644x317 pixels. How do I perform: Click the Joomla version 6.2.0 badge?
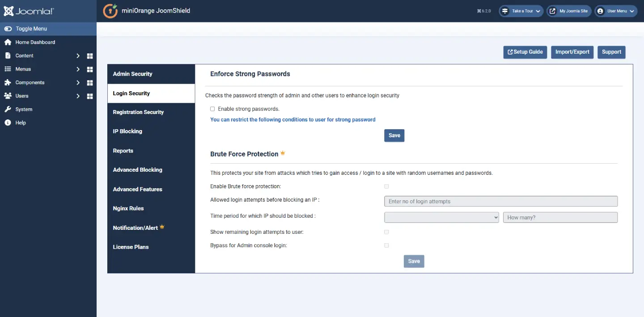pyautogui.click(x=484, y=11)
